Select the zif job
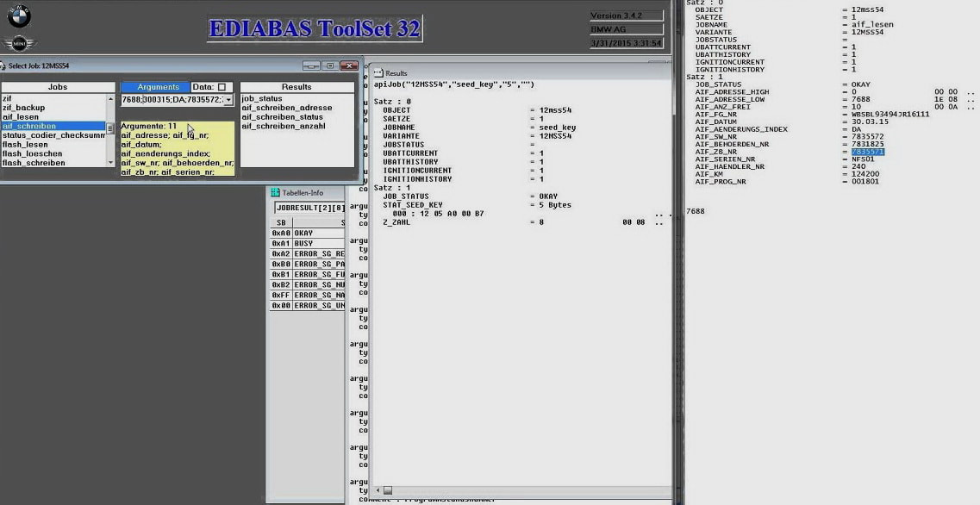The width and height of the screenshot is (980, 505). (x=53, y=99)
